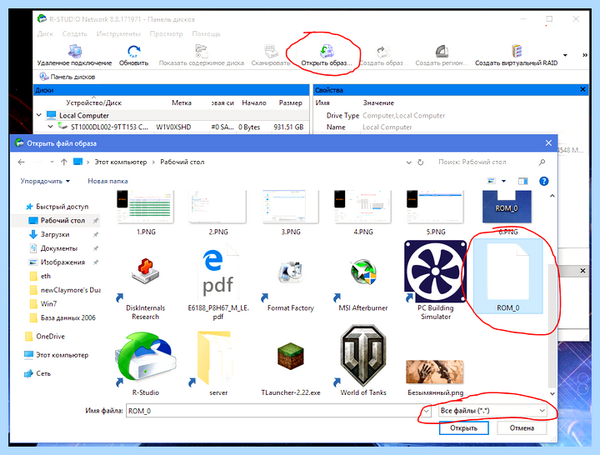Image resolution: width=600 pixels, height=455 pixels.
Task: Expand the address bar history dropdown
Action: tap(408, 163)
